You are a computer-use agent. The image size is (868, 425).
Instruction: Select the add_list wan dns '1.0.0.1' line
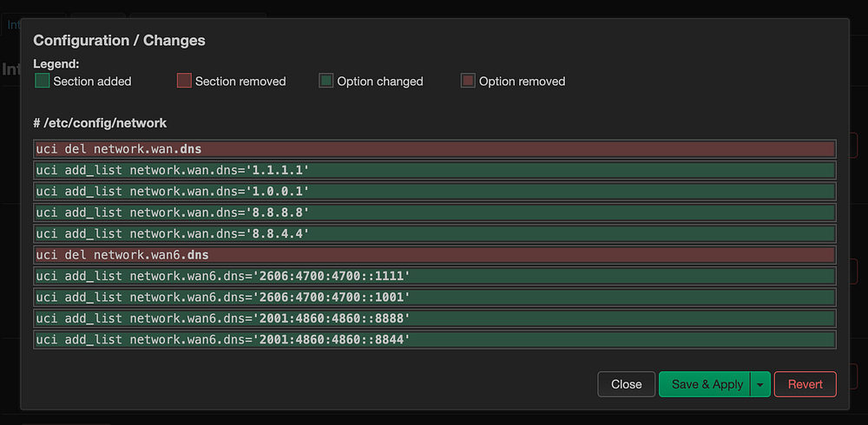coord(434,191)
